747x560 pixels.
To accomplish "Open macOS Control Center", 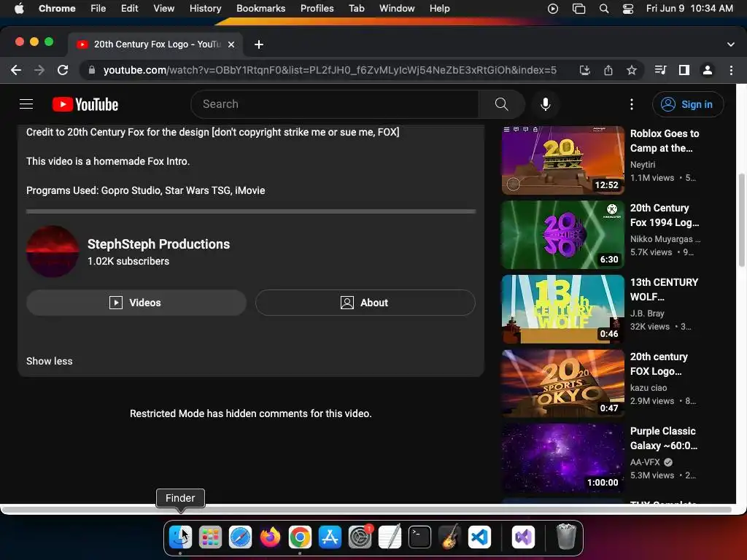I will pyautogui.click(x=628, y=9).
